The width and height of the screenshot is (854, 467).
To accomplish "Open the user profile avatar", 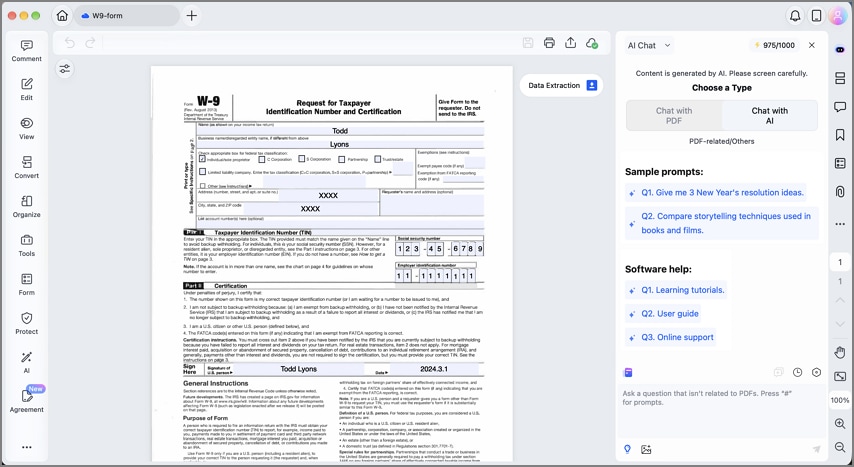I will (x=837, y=16).
